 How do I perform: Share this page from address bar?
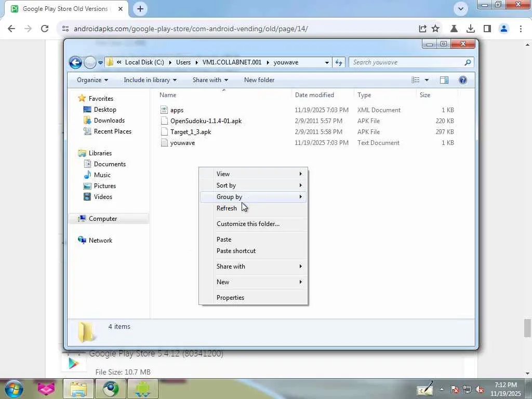422,29
